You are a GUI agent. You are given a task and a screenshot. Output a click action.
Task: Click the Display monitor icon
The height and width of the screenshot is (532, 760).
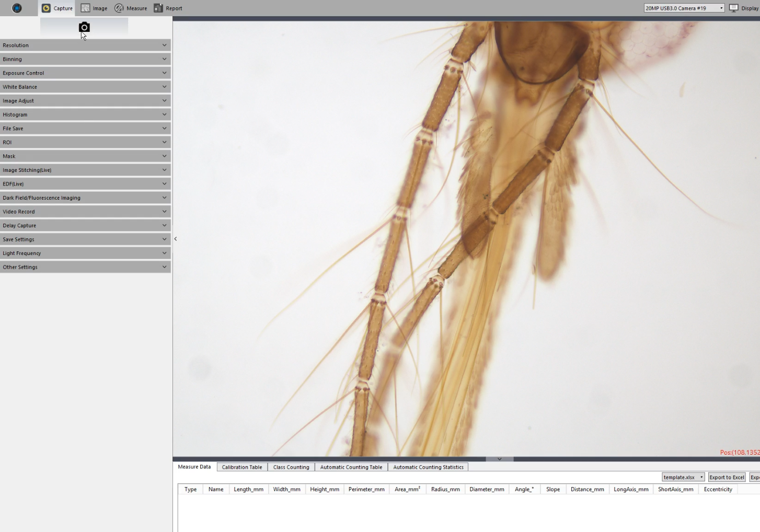(x=734, y=8)
